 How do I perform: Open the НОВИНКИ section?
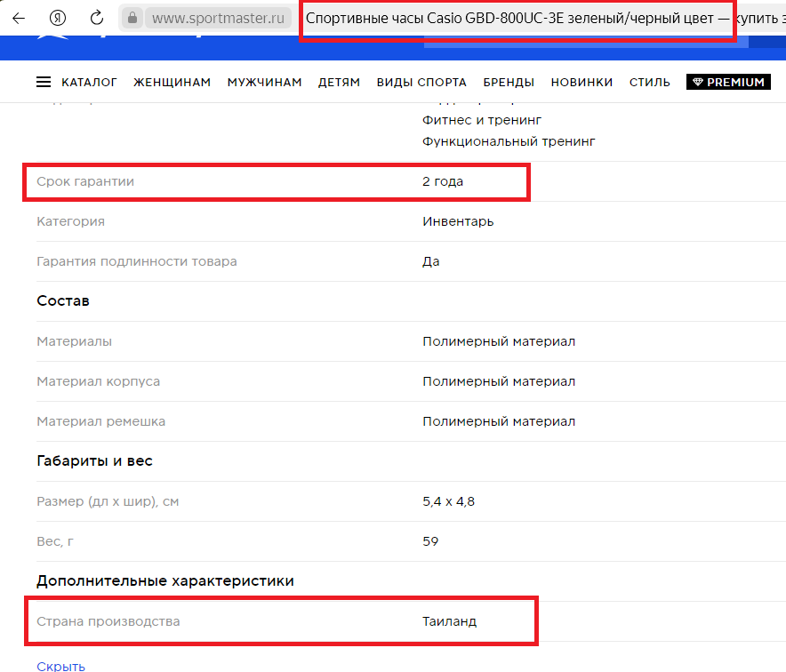point(581,82)
